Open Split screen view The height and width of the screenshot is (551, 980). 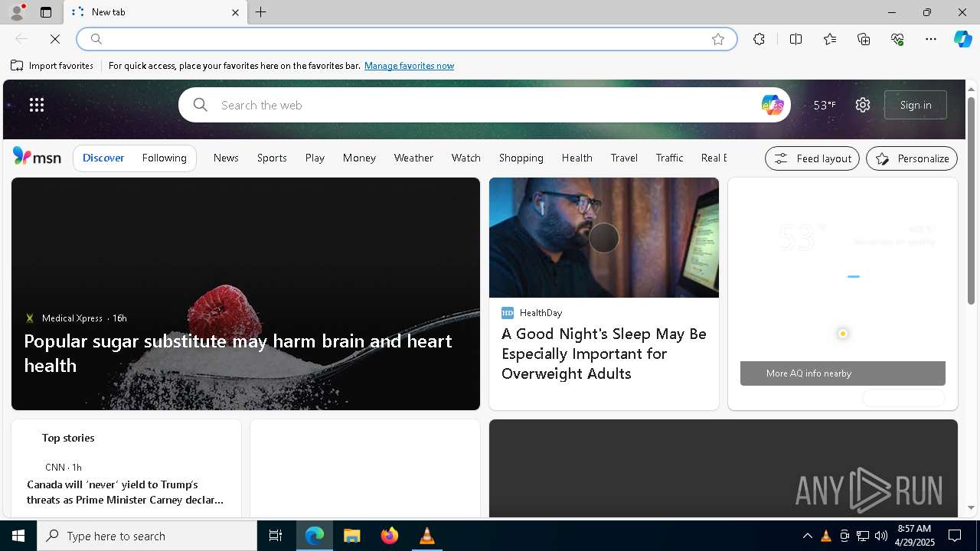795,39
